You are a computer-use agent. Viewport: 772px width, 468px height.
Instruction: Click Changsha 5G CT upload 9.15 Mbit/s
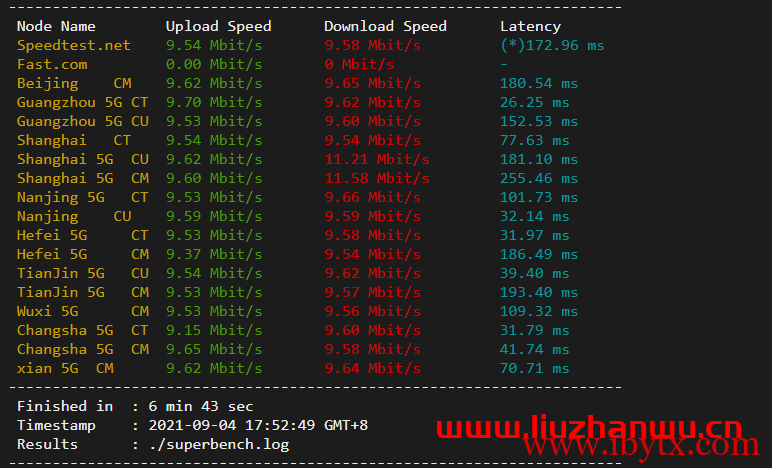point(214,330)
